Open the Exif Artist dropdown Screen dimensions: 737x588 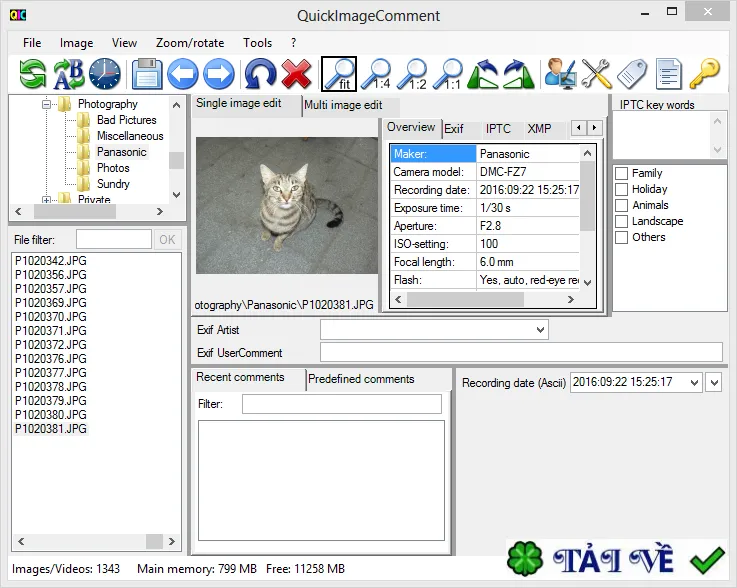click(540, 330)
